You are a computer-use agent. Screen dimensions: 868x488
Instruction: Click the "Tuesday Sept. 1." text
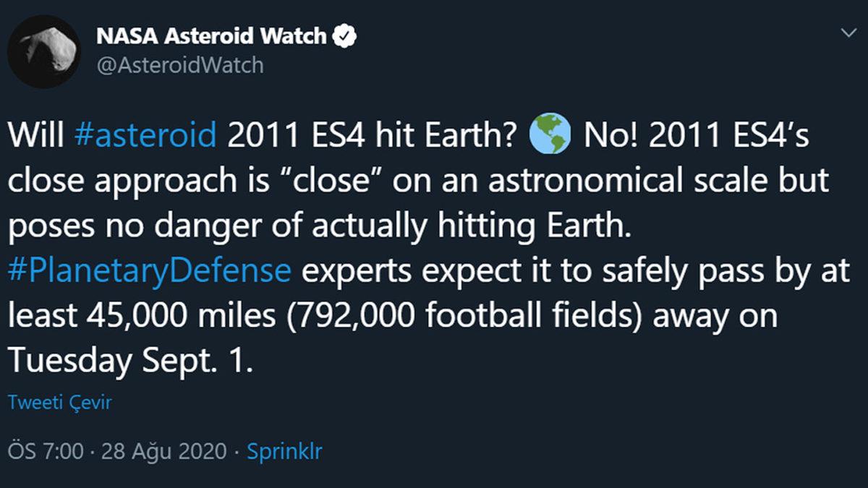(x=130, y=361)
